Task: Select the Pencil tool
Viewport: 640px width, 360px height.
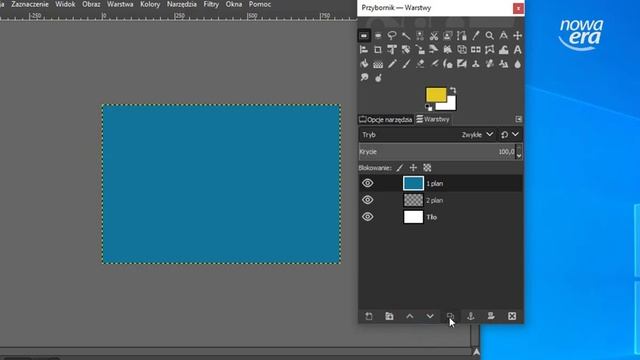Action: click(x=392, y=64)
